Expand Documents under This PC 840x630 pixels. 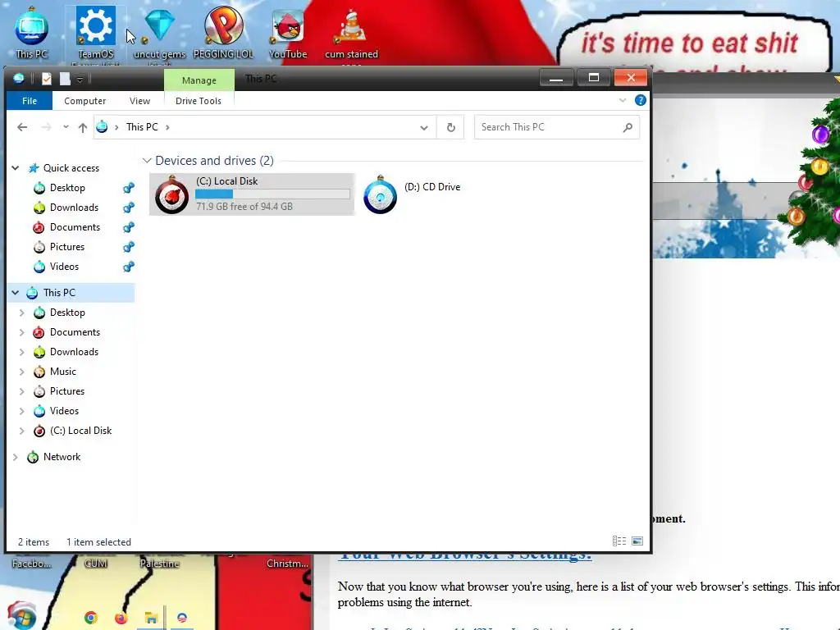(x=22, y=332)
